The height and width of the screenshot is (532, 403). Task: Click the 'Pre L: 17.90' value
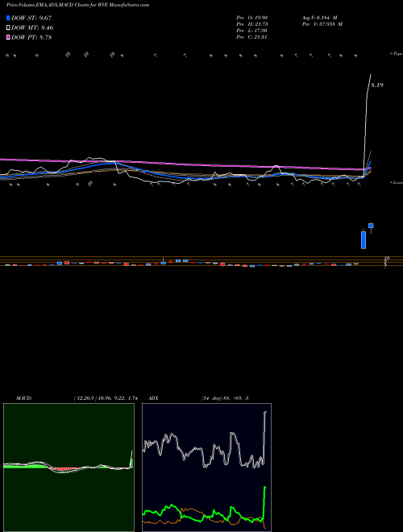252,31
